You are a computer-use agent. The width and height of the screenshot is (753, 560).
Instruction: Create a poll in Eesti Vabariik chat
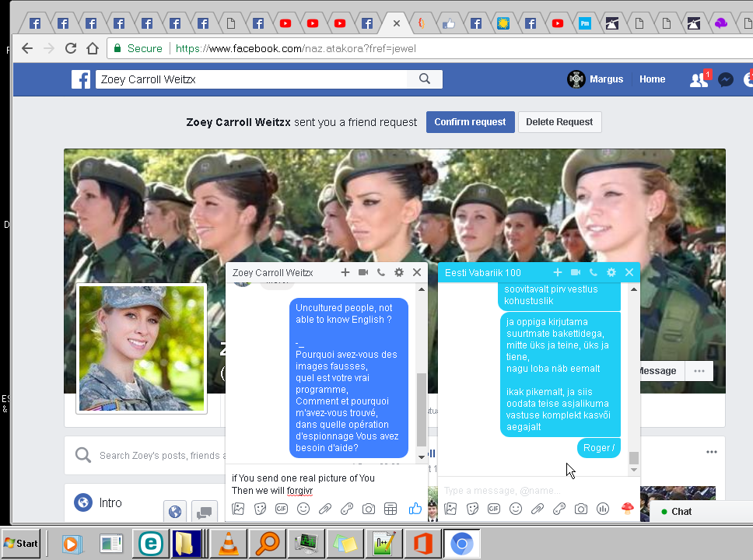pos(602,509)
